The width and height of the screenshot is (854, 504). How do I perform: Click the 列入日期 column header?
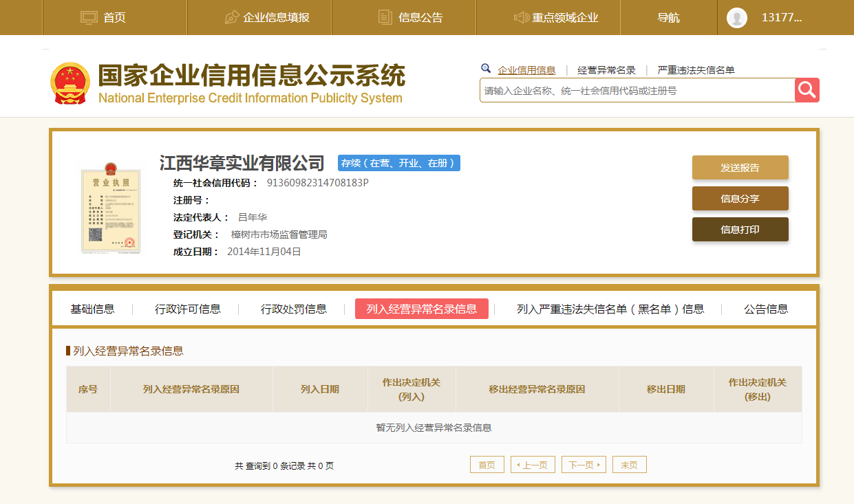coord(320,389)
